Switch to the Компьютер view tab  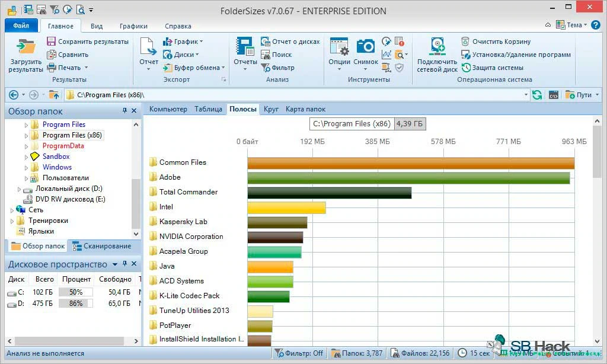pos(168,109)
